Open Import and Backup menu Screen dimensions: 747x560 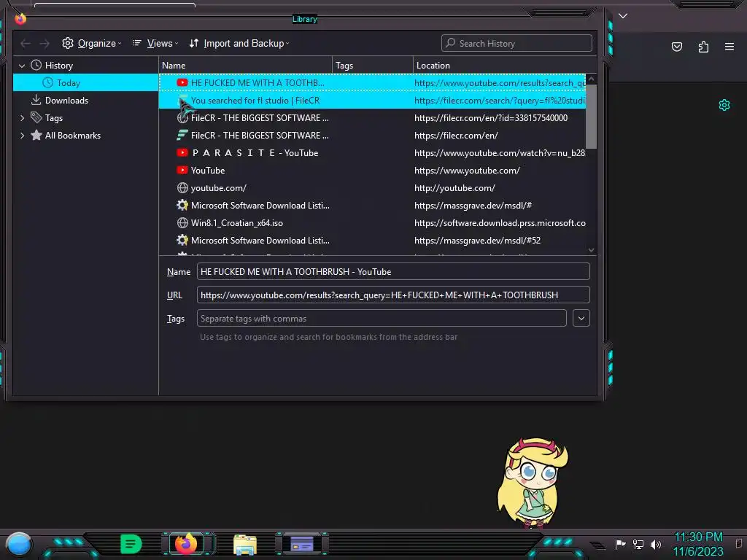(x=239, y=43)
